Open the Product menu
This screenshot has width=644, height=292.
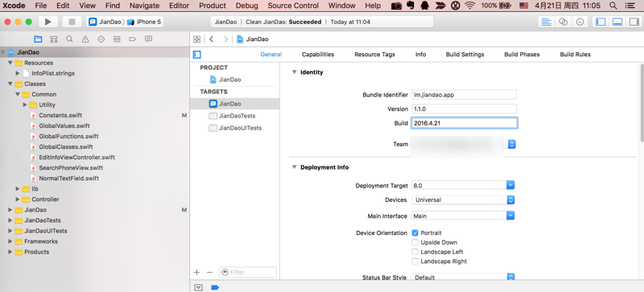point(213,6)
